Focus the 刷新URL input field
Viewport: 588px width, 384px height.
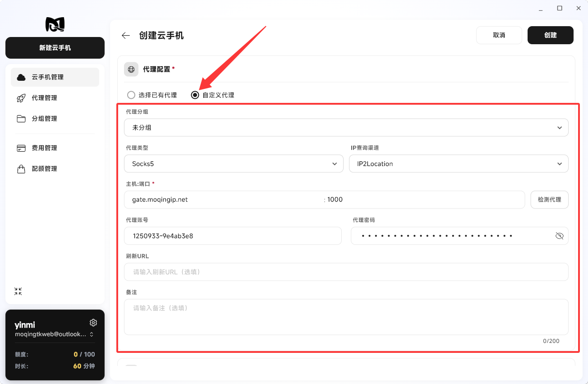(x=346, y=272)
